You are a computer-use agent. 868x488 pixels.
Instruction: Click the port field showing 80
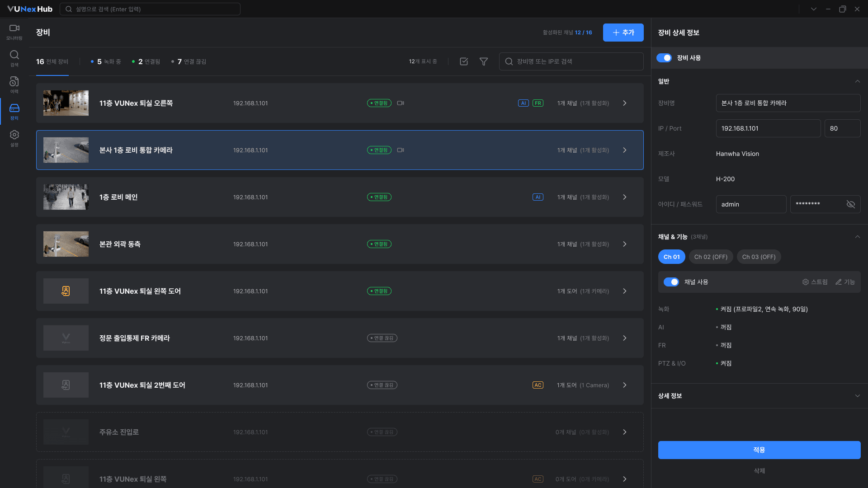tap(843, 128)
